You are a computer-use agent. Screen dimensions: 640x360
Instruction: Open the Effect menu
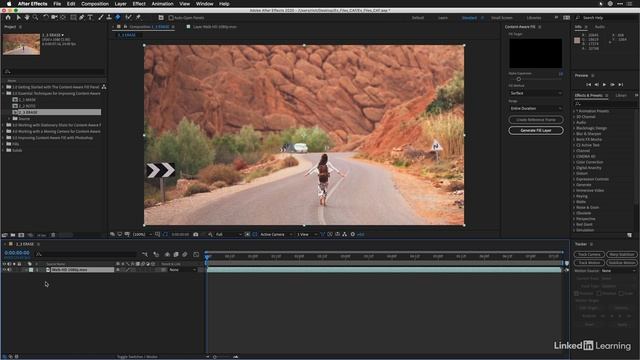[139, 4]
